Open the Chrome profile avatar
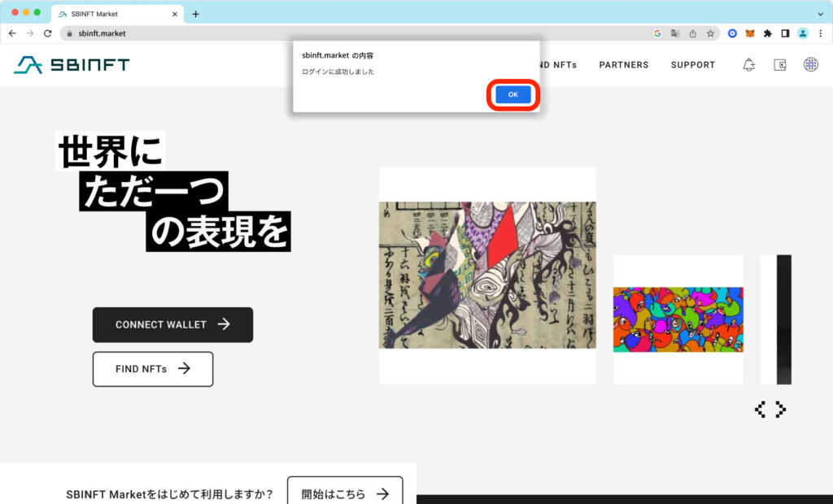The height and width of the screenshot is (504, 833). coord(803,33)
